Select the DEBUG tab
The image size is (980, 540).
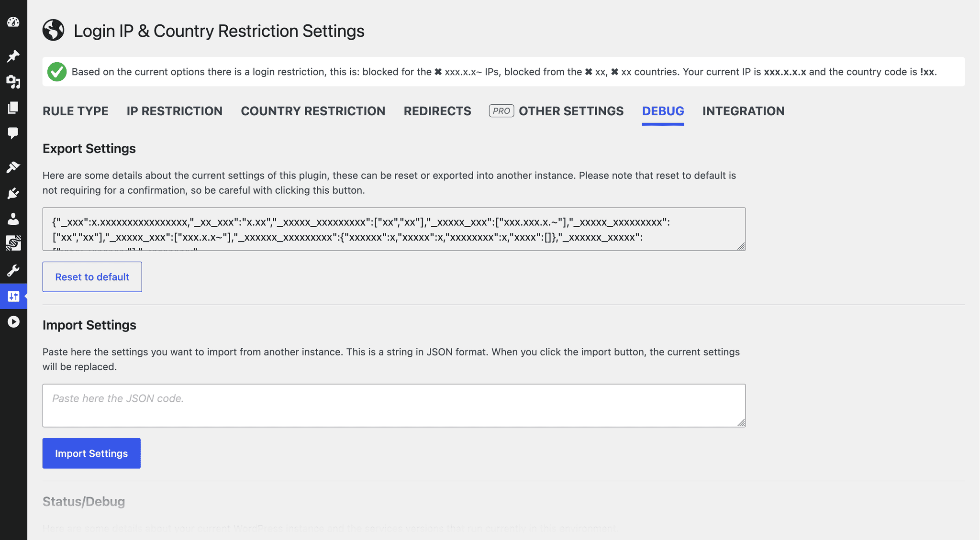click(663, 111)
